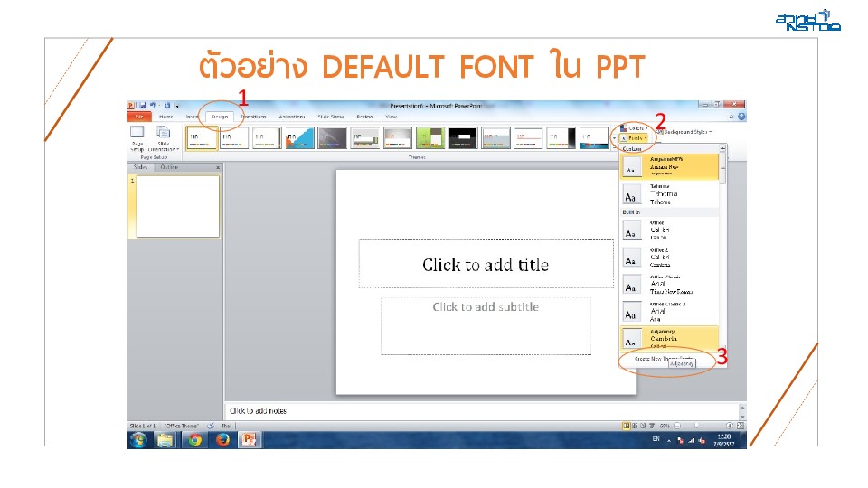Viewport: 868px width, 488px height.
Task: Click the 'Click to add subtitle' placeholder
Action: 486,326
